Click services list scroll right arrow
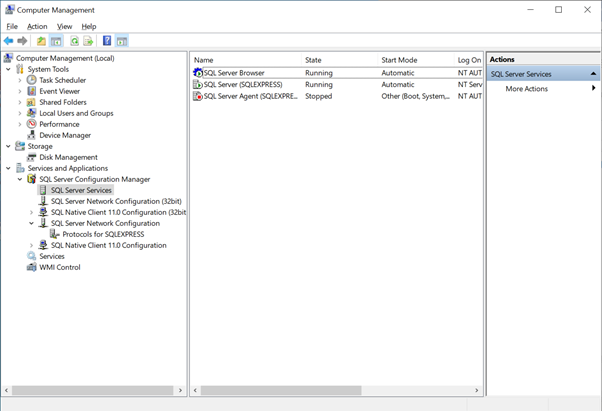Viewport: 602px width, 411px height. 476,390
